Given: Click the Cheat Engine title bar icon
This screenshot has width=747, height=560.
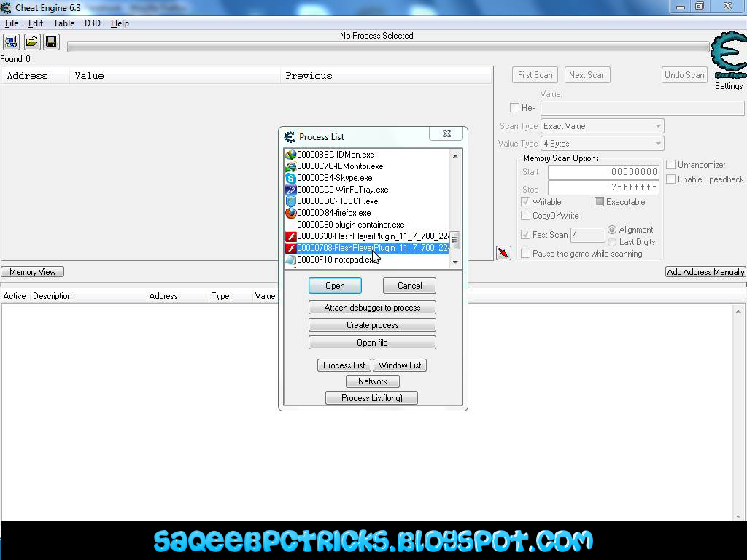Looking at the screenshot, I should click(x=6, y=7).
